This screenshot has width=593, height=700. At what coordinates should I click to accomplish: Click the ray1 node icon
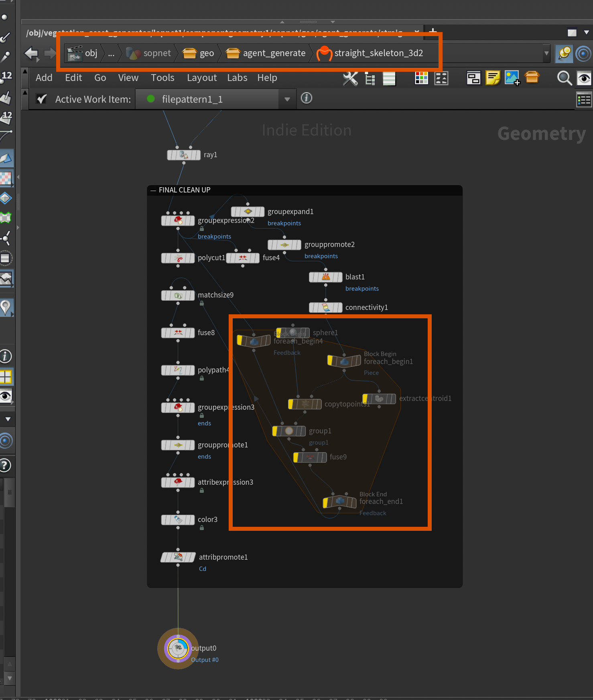click(184, 155)
